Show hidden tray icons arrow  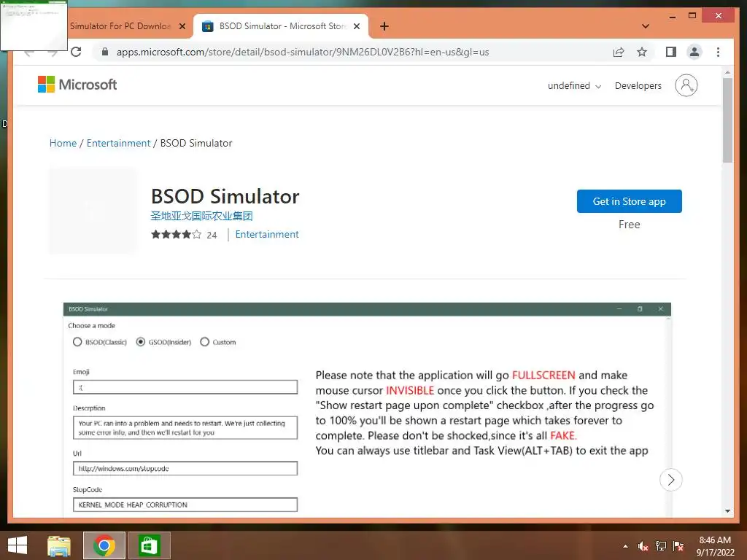pos(625,546)
